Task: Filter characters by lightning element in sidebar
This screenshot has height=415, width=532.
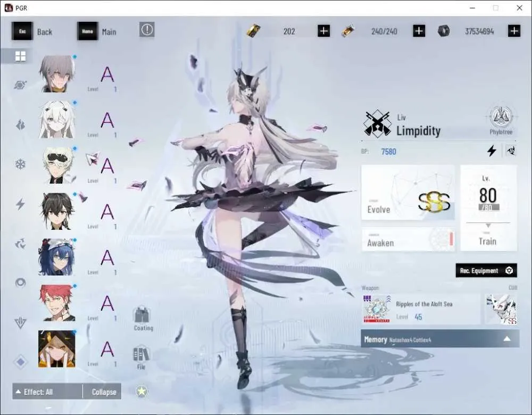Action: click(x=20, y=204)
